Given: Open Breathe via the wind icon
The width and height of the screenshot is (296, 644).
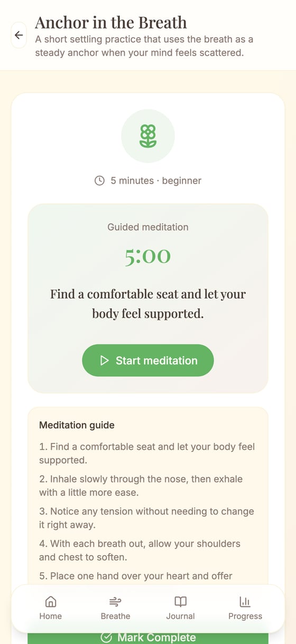Looking at the screenshot, I should [x=115, y=602].
